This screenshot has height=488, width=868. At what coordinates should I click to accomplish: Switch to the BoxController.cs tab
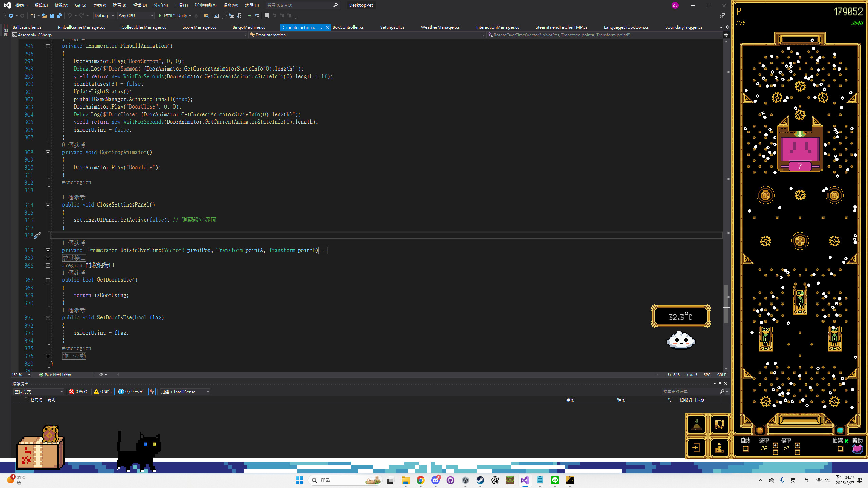[348, 27]
